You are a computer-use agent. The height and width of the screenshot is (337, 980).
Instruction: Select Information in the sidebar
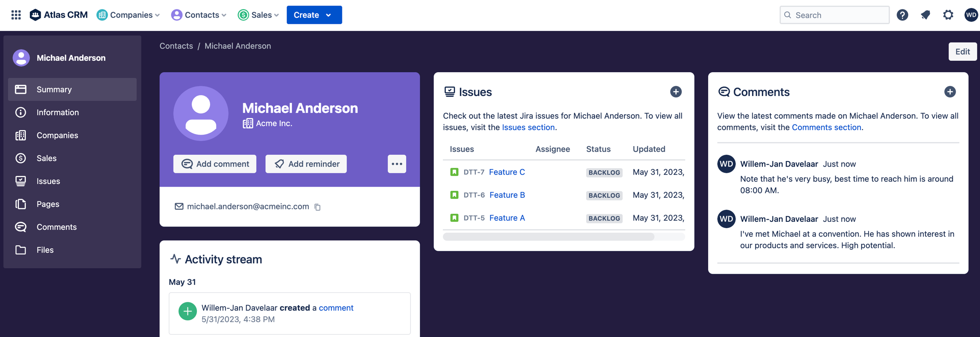point(57,112)
